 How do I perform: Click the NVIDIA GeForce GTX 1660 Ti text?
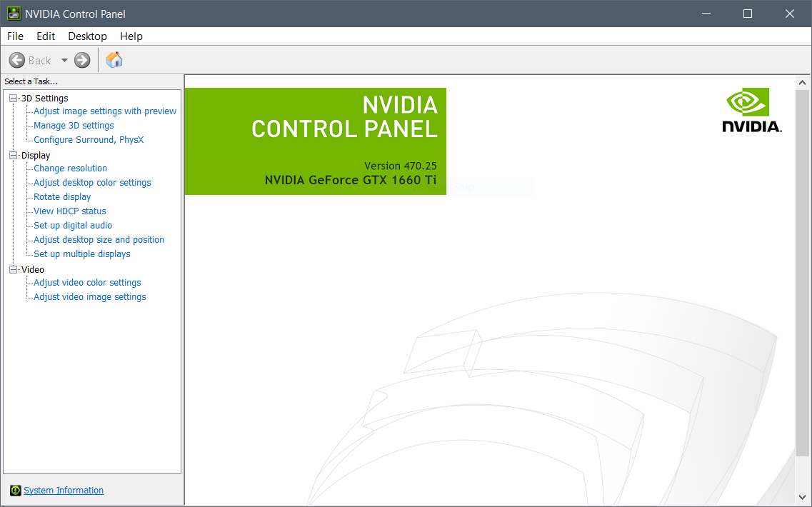[x=351, y=180]
